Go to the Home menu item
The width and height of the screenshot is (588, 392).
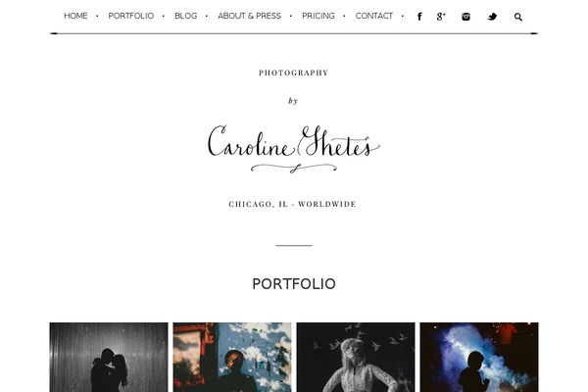click(75, 16)
